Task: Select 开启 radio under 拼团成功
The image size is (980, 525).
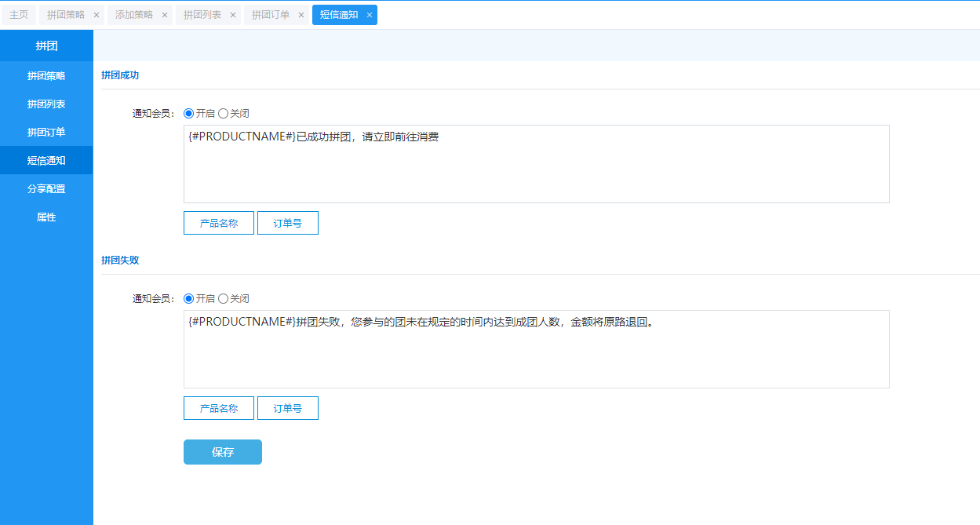Action: pyautogui.click(x=188, y=114)
